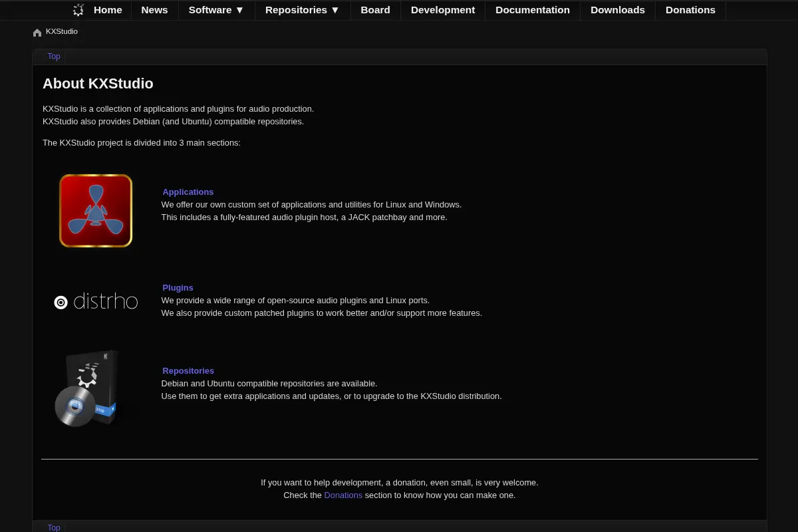Follow the Repositories heading link
This screenshot has height=532, width=798.
point(188,371)
